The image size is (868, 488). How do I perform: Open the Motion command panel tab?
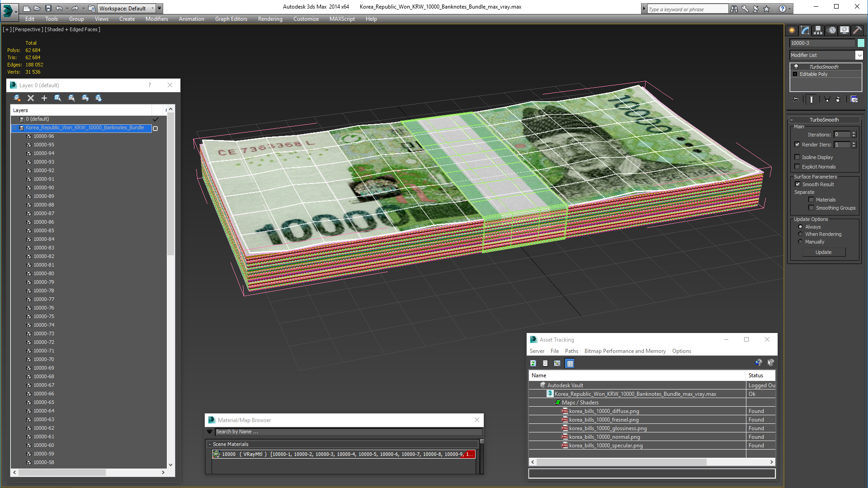coord(832,30)
